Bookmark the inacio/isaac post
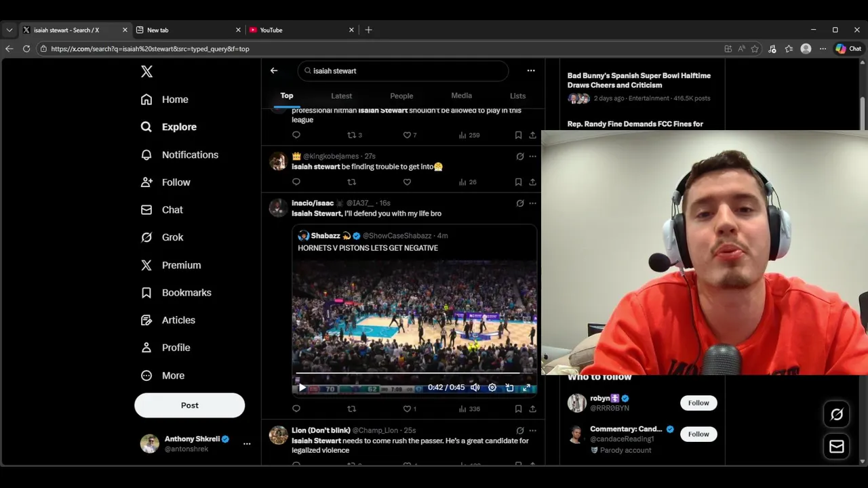 (x=518, y=409)
